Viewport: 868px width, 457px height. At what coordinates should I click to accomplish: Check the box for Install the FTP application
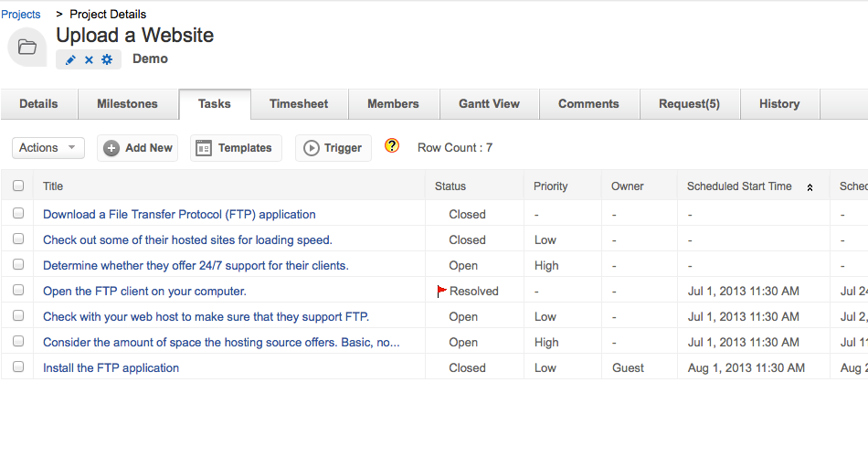point(18,367)
